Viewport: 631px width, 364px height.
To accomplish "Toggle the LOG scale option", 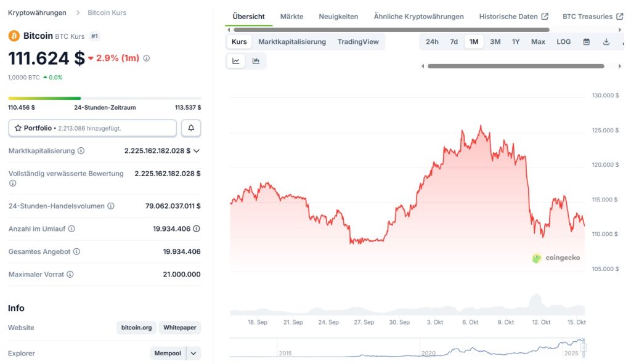I will coord(563,42).
